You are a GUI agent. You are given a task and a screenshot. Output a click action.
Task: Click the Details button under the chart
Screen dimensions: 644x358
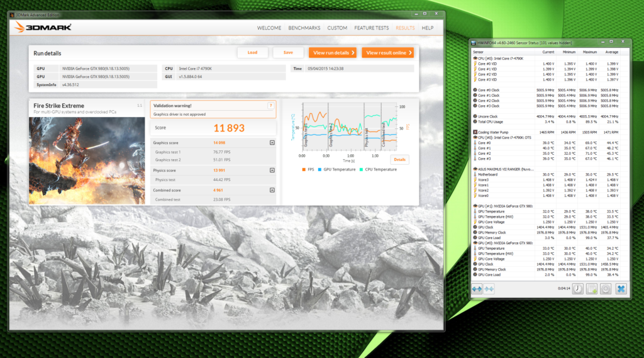click(399, 159)
